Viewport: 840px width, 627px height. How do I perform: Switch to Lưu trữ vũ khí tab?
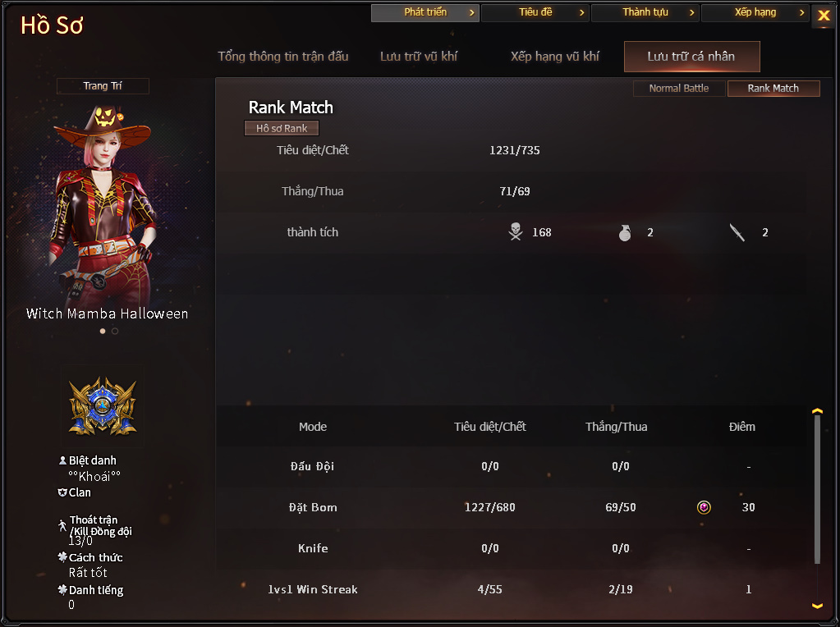(419, 57)
